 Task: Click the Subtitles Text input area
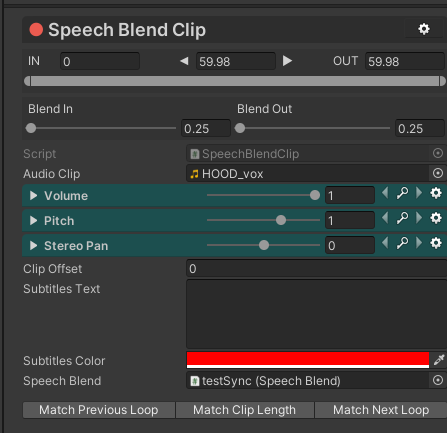coord(316,314)
